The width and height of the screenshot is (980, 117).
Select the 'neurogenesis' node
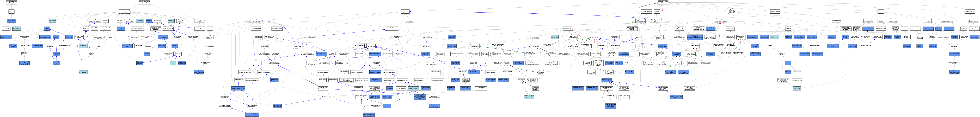[x=359, y=54]
